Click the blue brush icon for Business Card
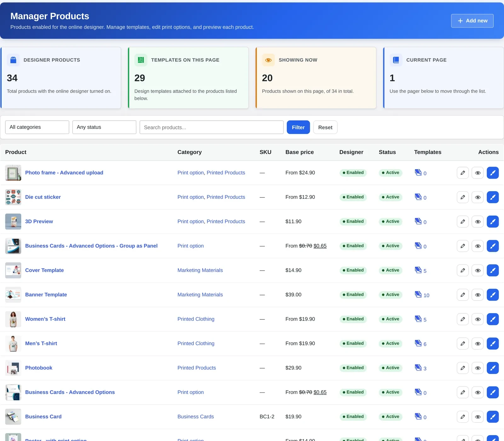504x441 pixels. click(493, 417)
